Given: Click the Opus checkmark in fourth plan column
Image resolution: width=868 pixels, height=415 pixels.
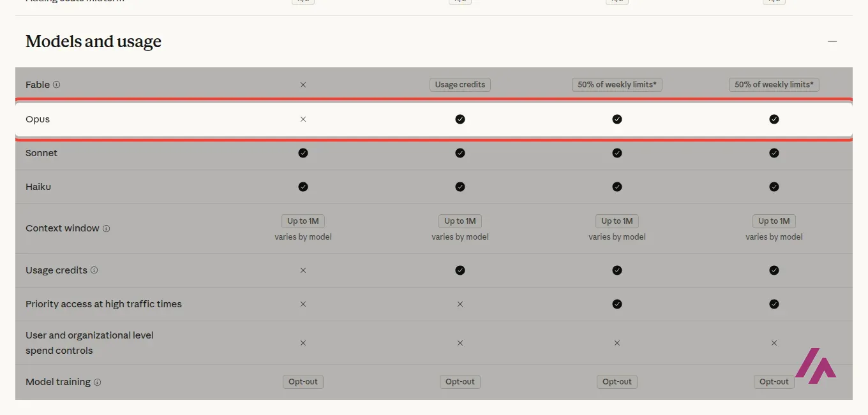Looking at the screenshot, I should pos(774,119).
